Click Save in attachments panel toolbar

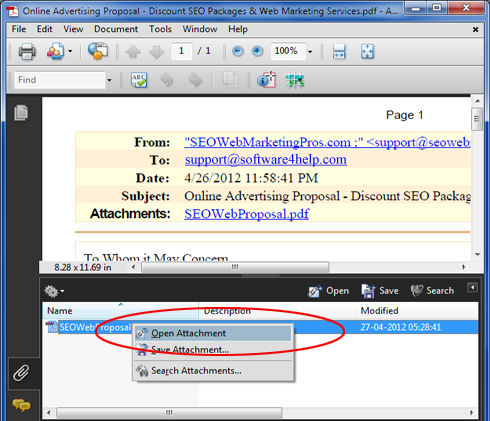click(380, 291)
